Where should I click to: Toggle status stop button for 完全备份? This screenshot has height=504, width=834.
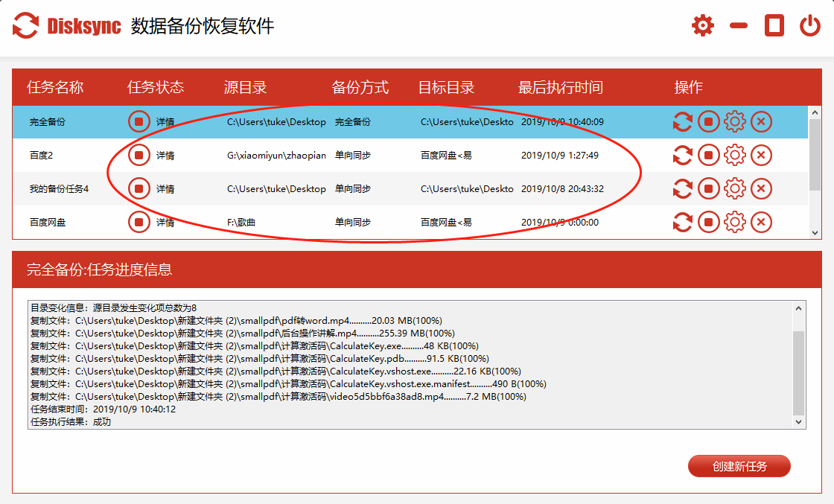pyautogui.click(x=139, y=121)
